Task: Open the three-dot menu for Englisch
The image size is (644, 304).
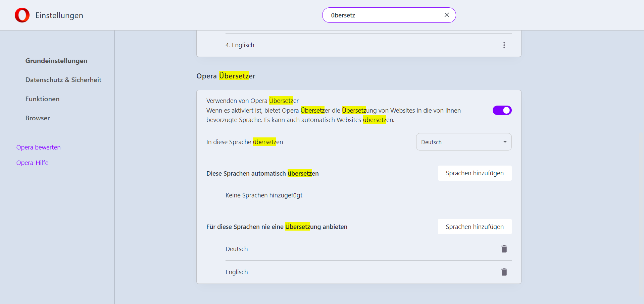Action: coord(504,45)
